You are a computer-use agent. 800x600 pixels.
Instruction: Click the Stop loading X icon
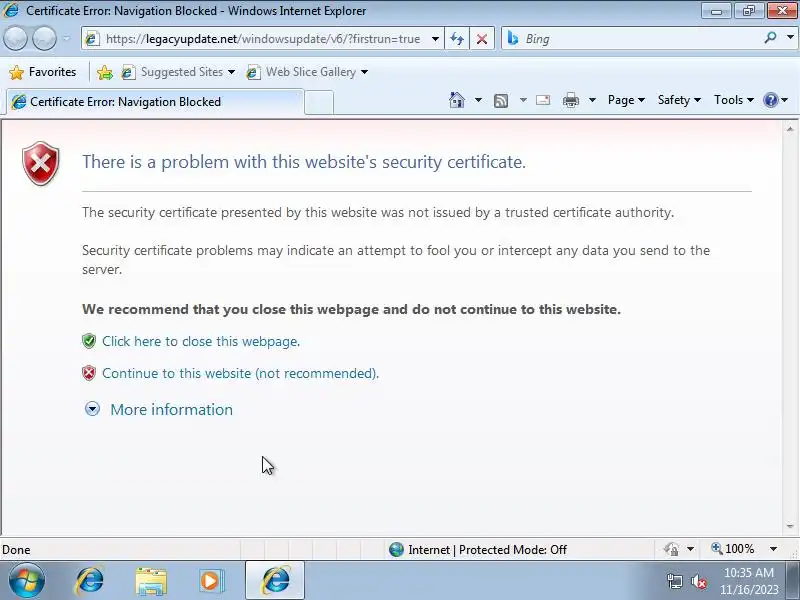pyautogui.click(x=481, y=39)
